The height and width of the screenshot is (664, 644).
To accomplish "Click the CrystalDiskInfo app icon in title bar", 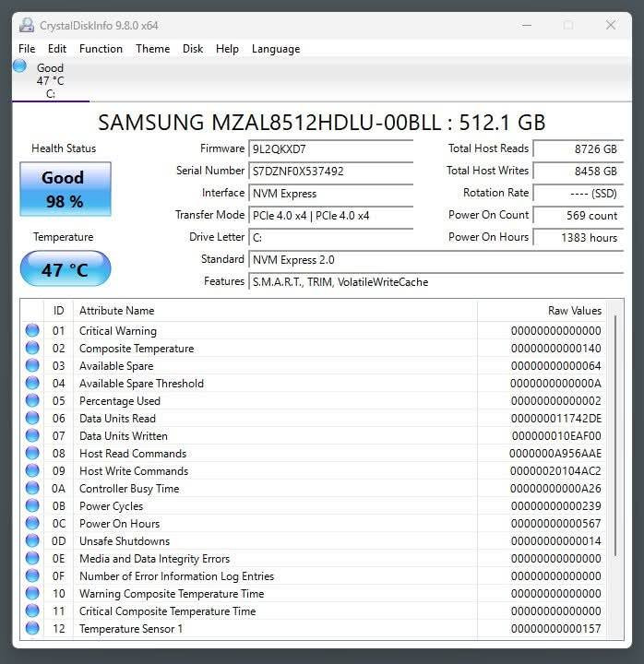I will (x=26, y=26).
